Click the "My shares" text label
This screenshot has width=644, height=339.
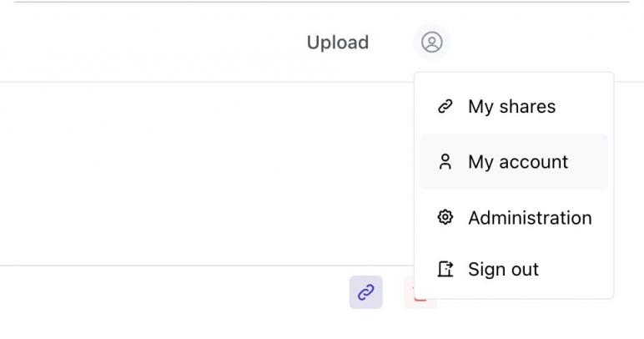pyautogui.click(x=511, y=107)
